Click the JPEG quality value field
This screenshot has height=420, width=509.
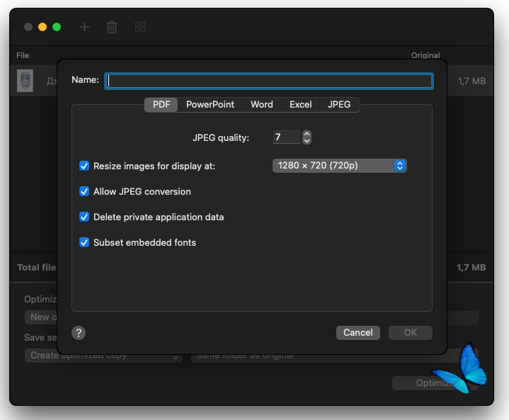[x=286, y=137]
